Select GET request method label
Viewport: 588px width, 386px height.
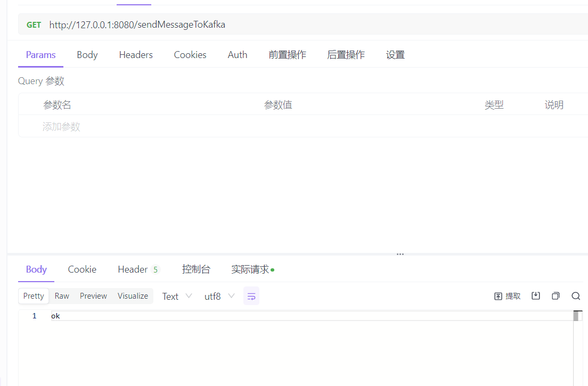(34, 24)
